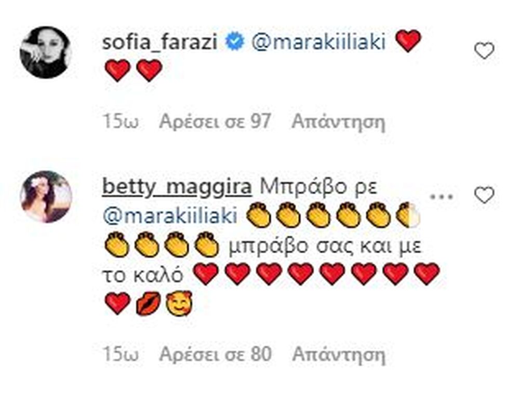View the 97 likes on sofia_farazi's comment
532x397 pixels.
point(215,122)
